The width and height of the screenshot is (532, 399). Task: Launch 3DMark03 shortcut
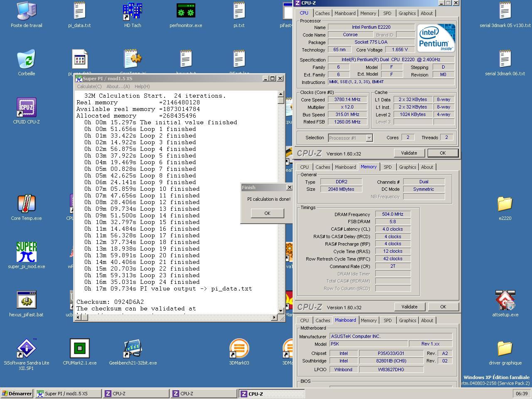[239, 352]
